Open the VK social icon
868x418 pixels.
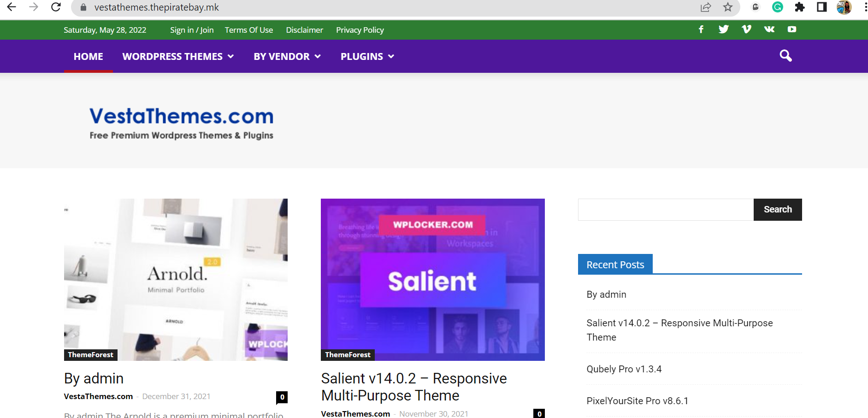[x=769, y=29]
